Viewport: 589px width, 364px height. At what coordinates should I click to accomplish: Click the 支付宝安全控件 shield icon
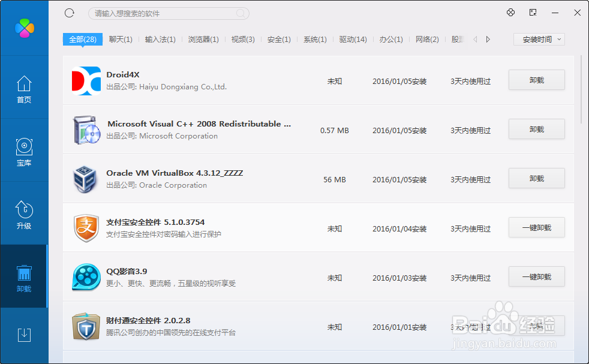point(86,228)
